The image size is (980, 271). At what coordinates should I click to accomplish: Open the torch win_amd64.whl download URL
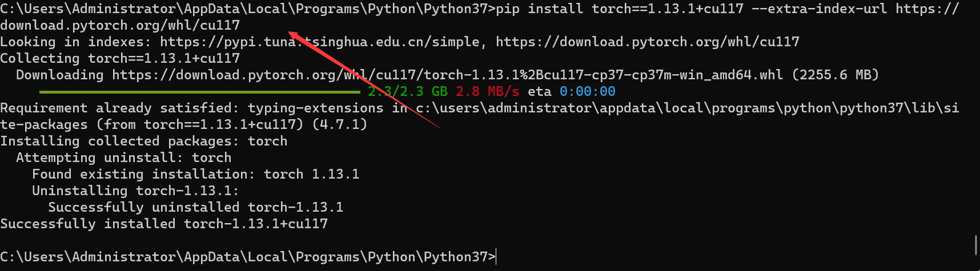pos(447,75)
